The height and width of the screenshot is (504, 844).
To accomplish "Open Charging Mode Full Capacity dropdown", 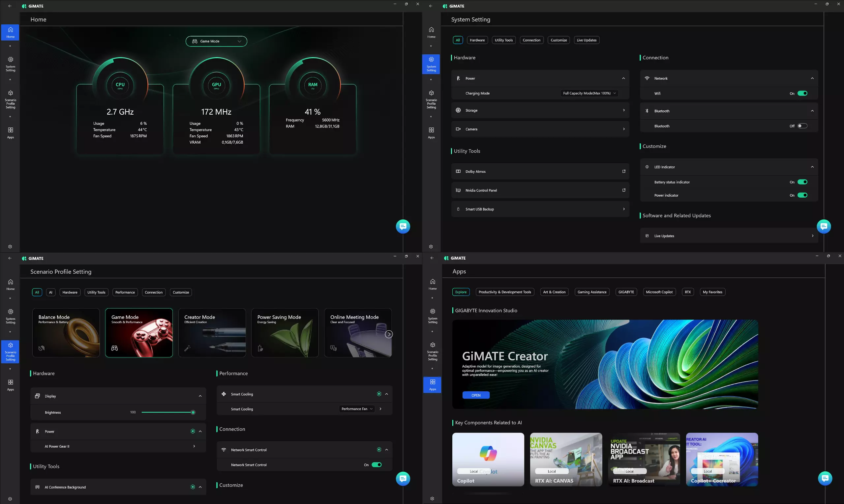I will click(x=589, y=93).
